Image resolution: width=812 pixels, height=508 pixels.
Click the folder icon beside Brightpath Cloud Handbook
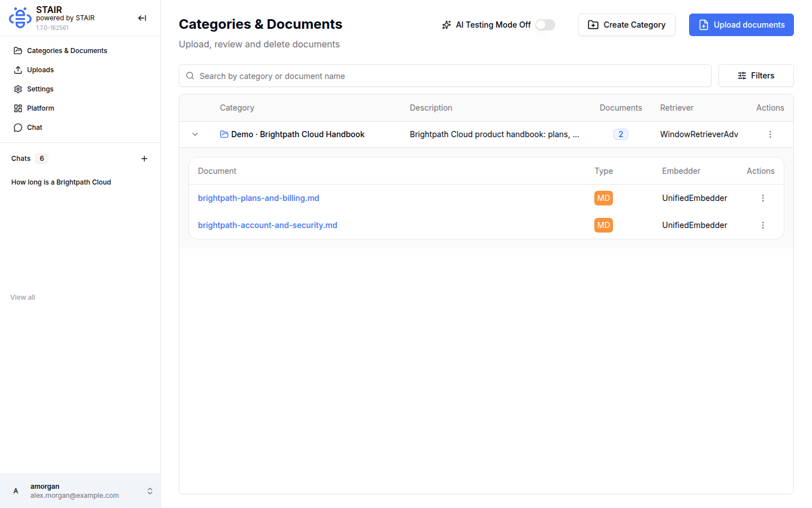224,134
